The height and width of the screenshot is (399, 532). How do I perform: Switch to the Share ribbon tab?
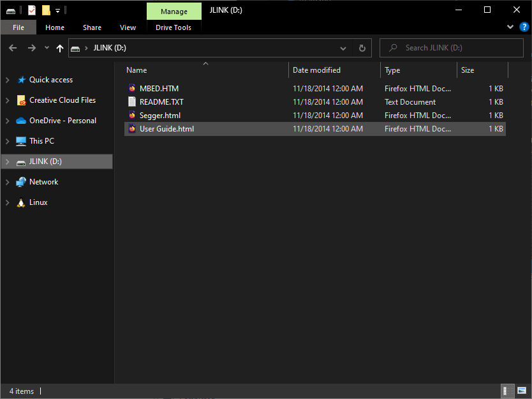92,27
